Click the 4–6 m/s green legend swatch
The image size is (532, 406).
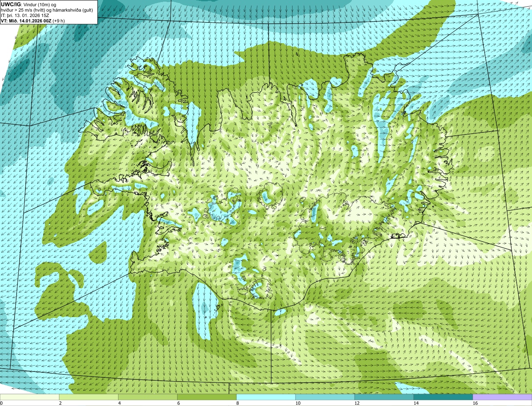point(148,397)
